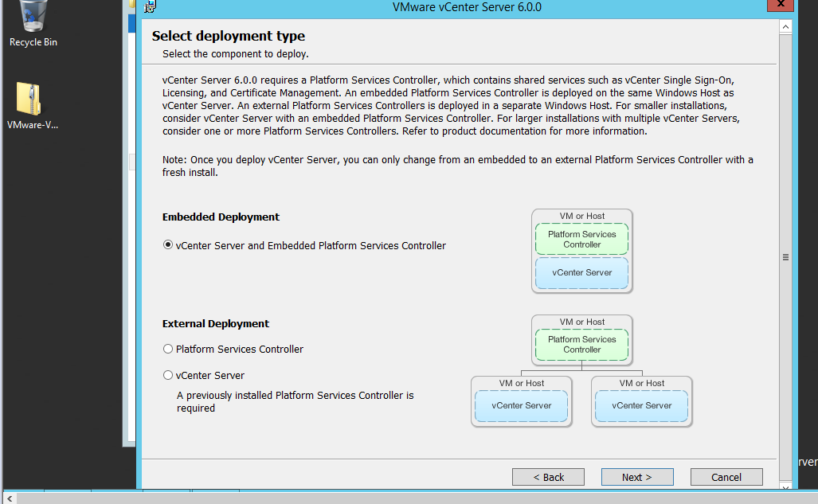Click the vCenter Server blue diagram box
The width and height of the screenshot is (818, 504).
click(x=581, y=273)
